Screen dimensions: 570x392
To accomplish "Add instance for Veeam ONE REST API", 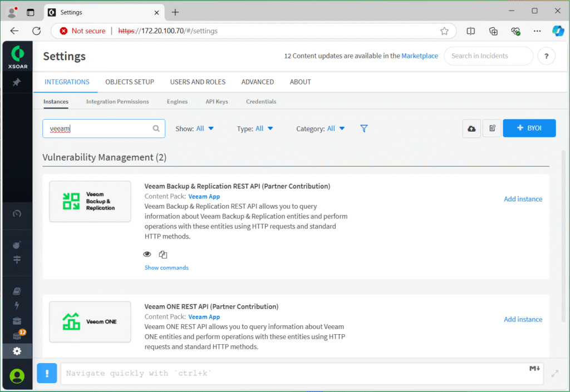I will (x=523, y=319).
